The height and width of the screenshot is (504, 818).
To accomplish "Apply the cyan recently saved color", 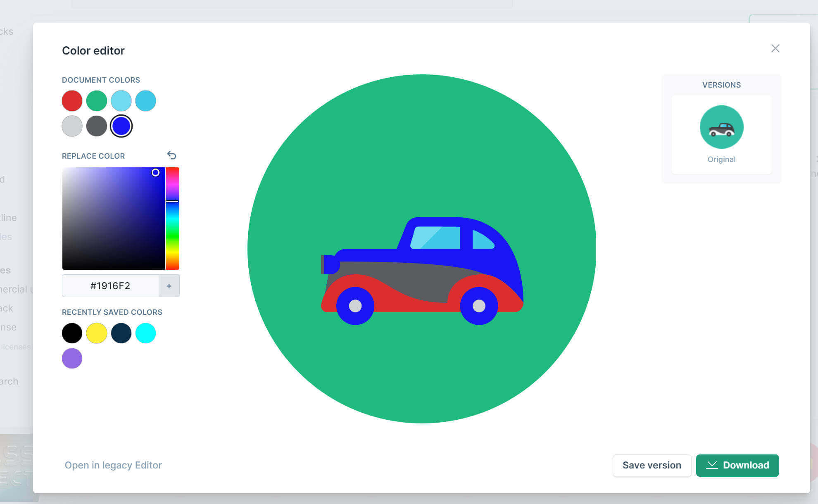I will coord(145,333).
